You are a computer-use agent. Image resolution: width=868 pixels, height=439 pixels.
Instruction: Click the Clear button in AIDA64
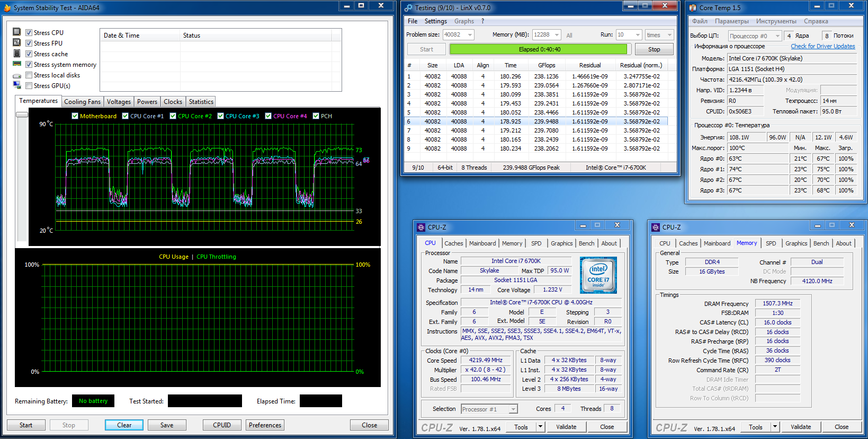124,425
